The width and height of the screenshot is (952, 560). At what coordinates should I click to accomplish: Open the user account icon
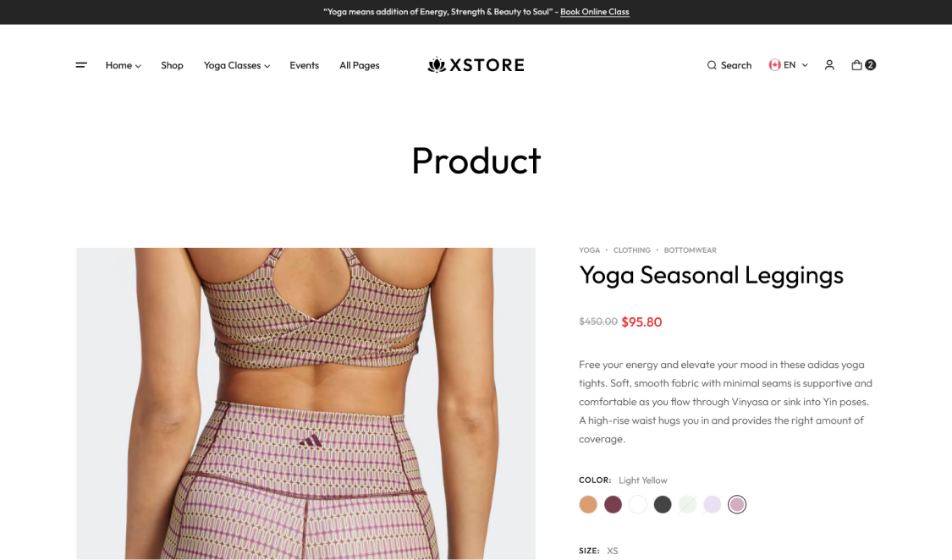pyautogui.click(x=829, y=65)
